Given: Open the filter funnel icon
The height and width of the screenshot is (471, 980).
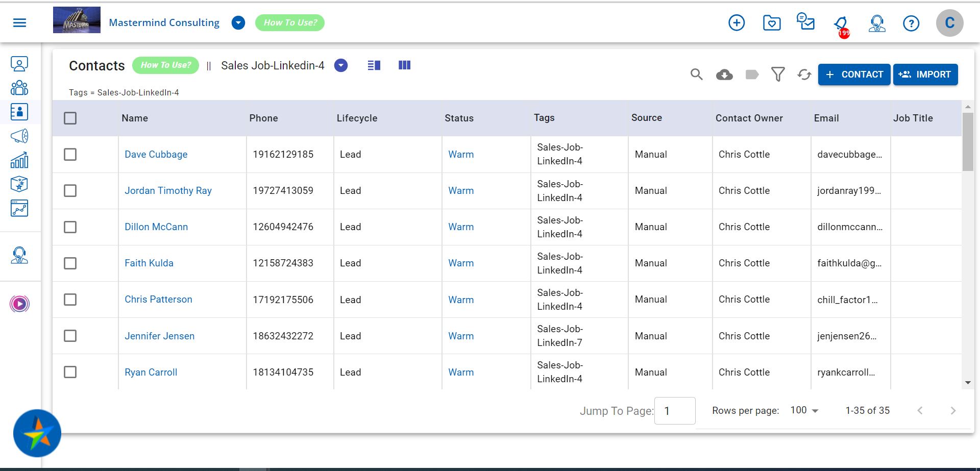Looking at the screenshot, I should coord(778,75).
